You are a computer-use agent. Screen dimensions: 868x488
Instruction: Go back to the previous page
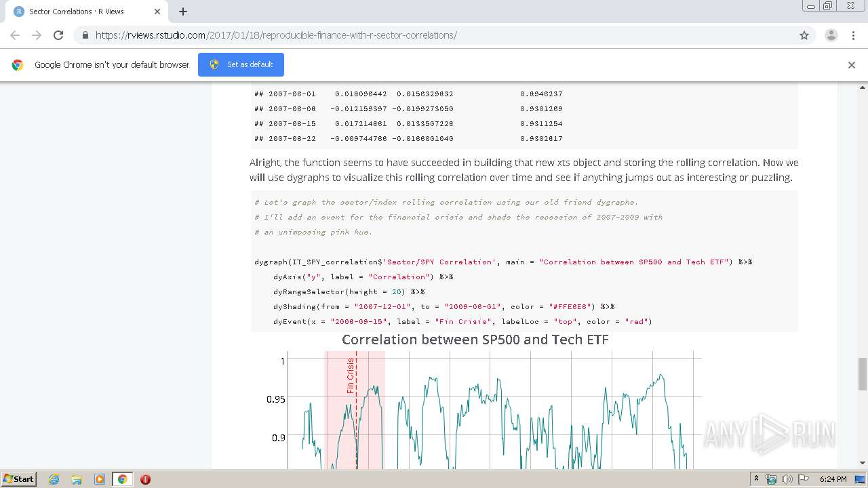pyautogui.click(x=15, y=35)
